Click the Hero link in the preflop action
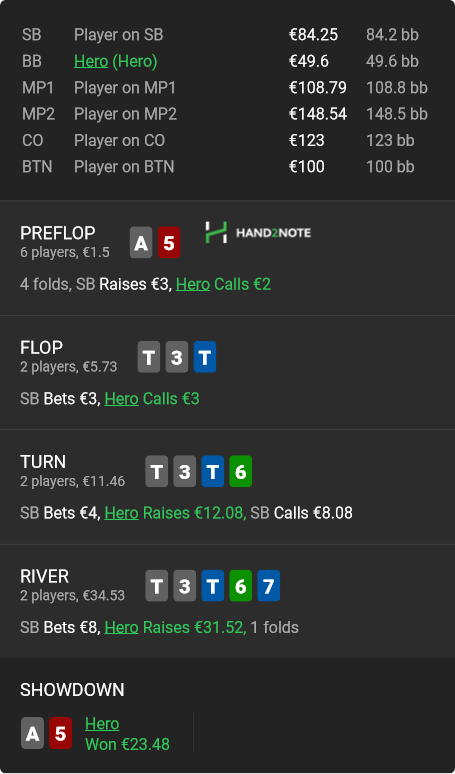This screenshot has width=455, height=774. point(193,284)
